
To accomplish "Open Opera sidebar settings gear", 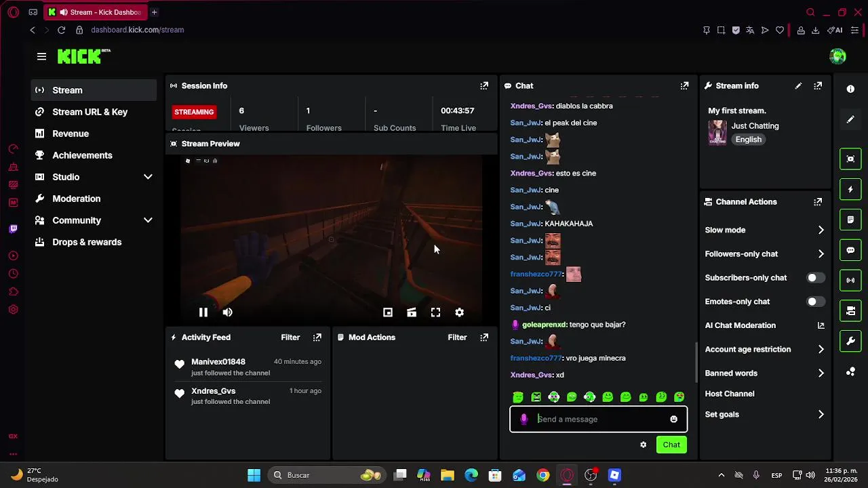I will tap(13, 310).
